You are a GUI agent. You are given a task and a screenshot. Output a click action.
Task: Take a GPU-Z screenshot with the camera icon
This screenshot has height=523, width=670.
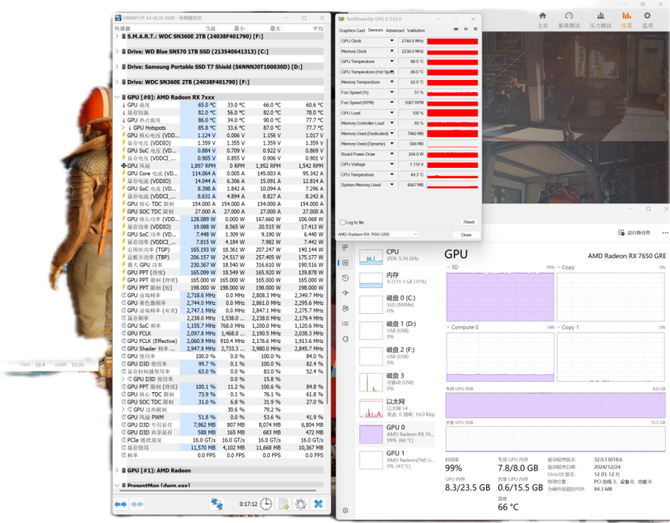455,29
